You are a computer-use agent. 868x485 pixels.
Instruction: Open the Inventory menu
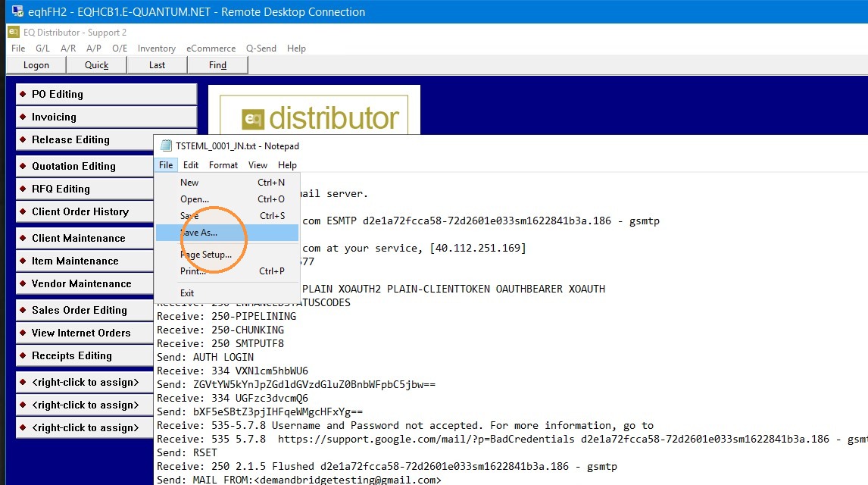[x=157, y=48]
